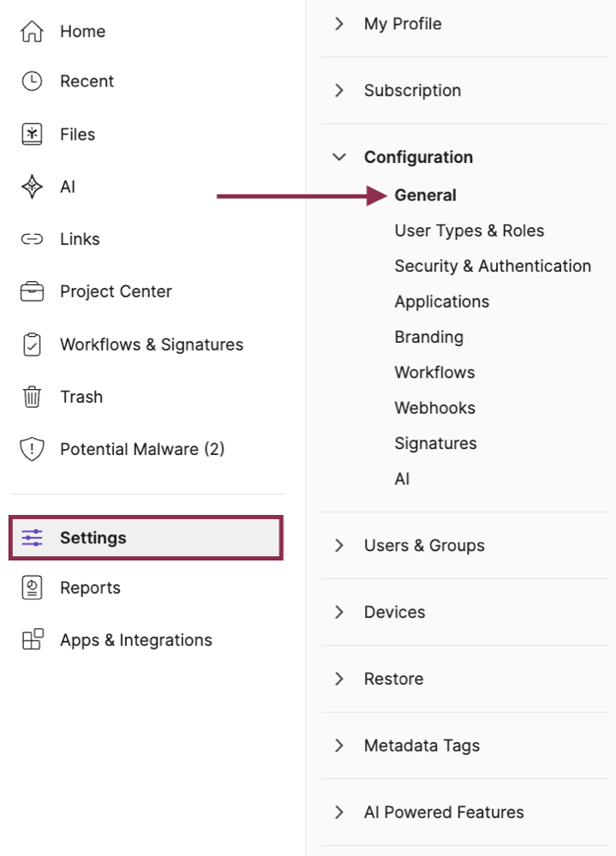Select General under Configuration
The width and height of the screenshot is (616, 856).
(x=425, y=195)
